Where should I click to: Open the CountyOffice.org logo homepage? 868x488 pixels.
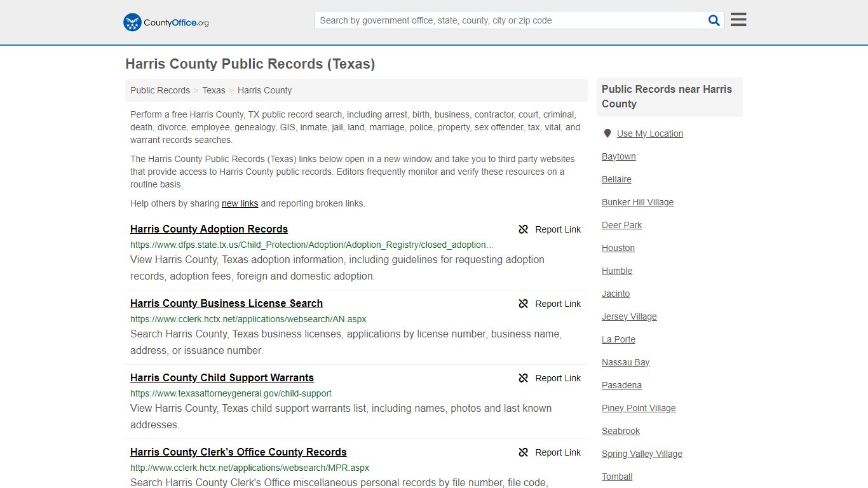(166, 22)
